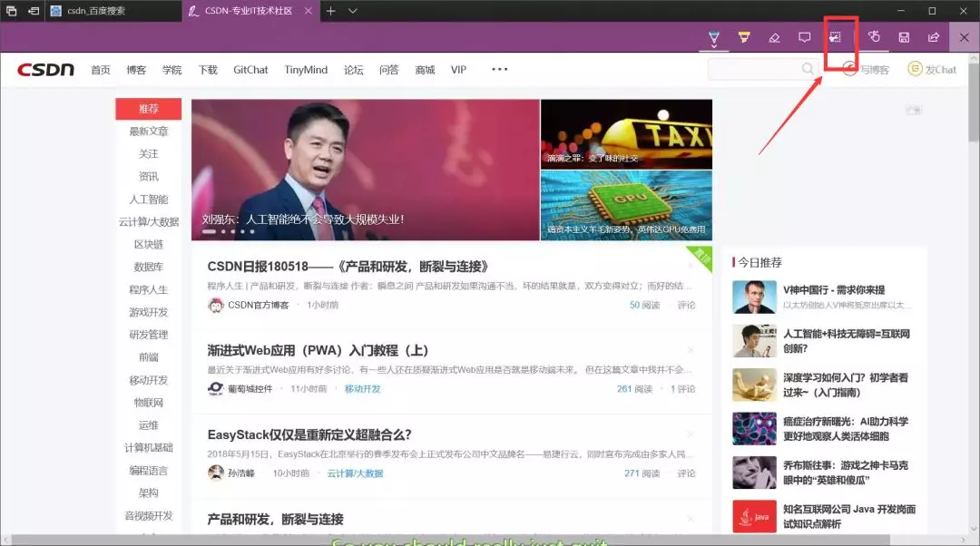
Task: Open article 渐进式Web应用（PWA）入门教程（上）
Action: click(318, 350)
